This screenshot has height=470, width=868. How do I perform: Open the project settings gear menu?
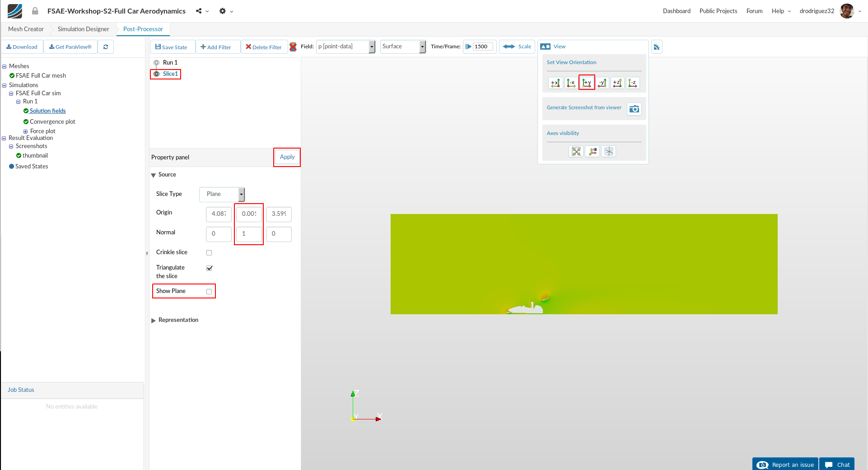pyautogui.click(x=226, y=11)
